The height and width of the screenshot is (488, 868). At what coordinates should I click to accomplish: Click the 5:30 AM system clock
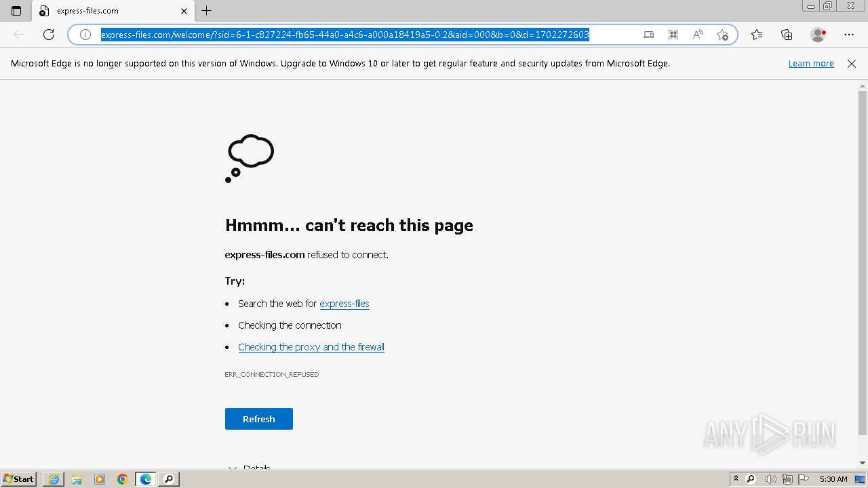pos(833,479)
